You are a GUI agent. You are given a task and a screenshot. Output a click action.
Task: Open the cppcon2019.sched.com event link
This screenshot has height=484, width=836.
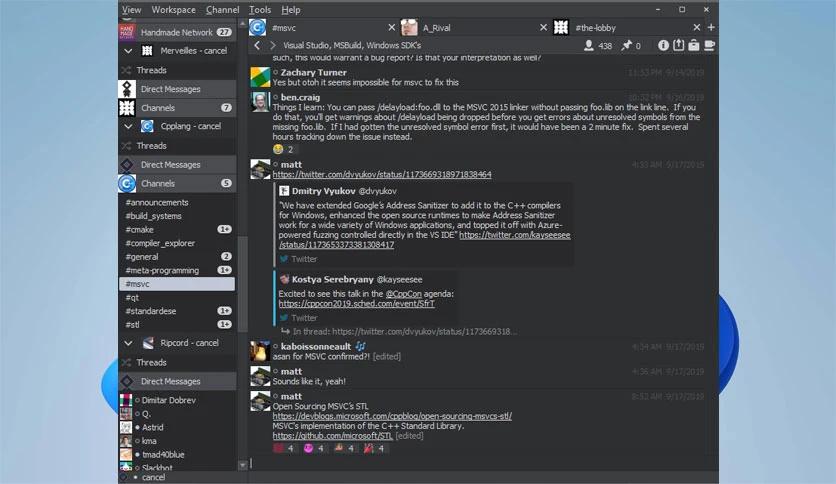(x=356, y=303)
